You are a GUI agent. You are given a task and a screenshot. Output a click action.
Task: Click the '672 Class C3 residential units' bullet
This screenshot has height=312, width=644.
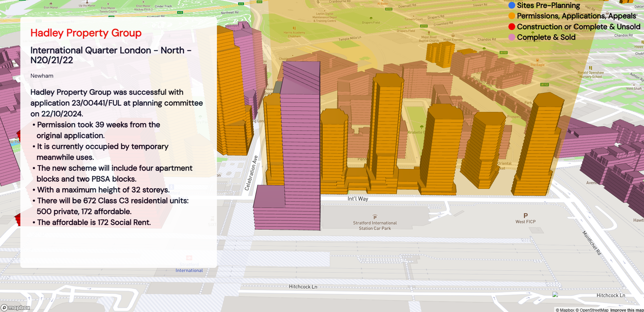110,206
